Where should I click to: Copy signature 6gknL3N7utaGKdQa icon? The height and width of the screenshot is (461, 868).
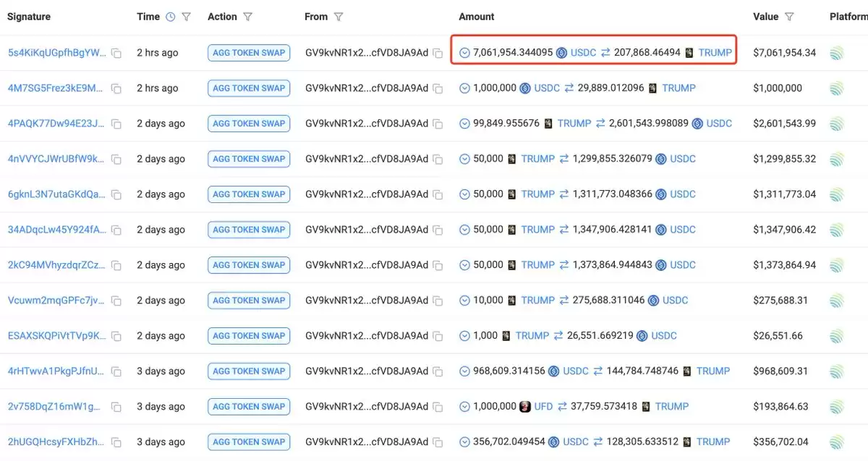coord(116,194)
